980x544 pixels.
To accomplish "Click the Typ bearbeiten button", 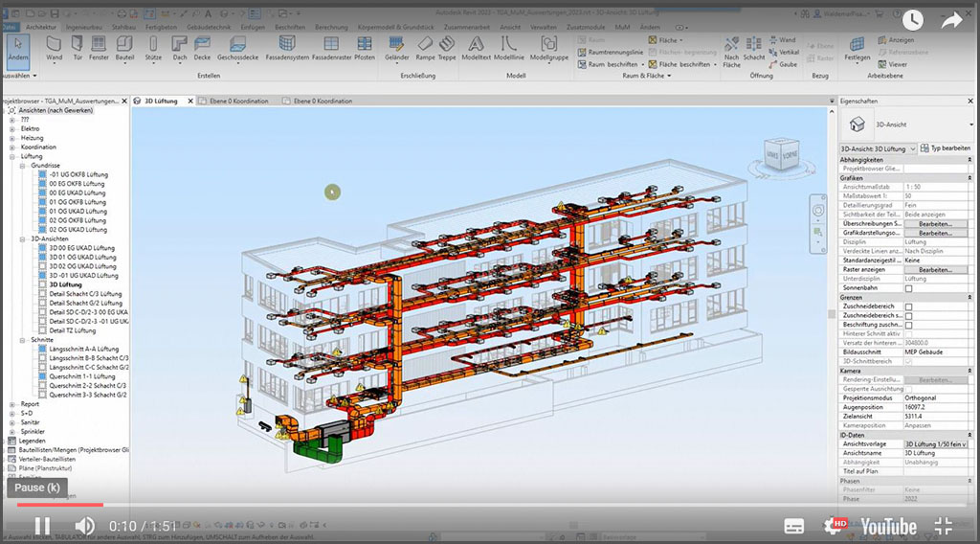I will point(946,148).
